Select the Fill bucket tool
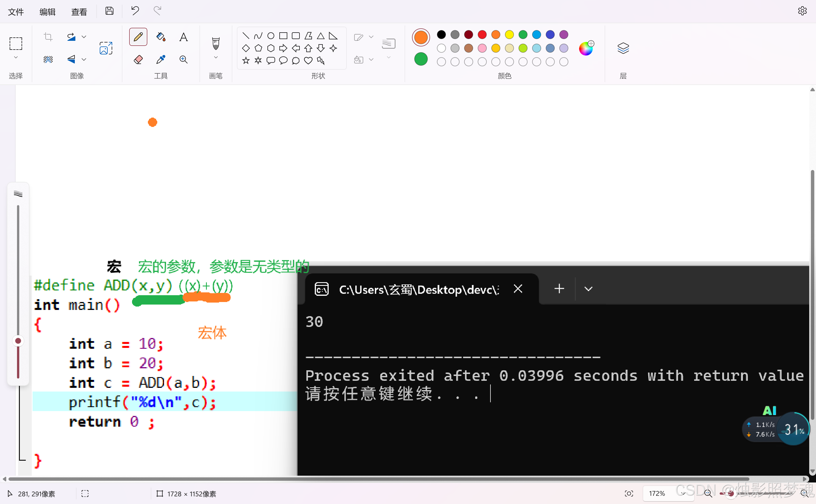 (x=161, y=37)
